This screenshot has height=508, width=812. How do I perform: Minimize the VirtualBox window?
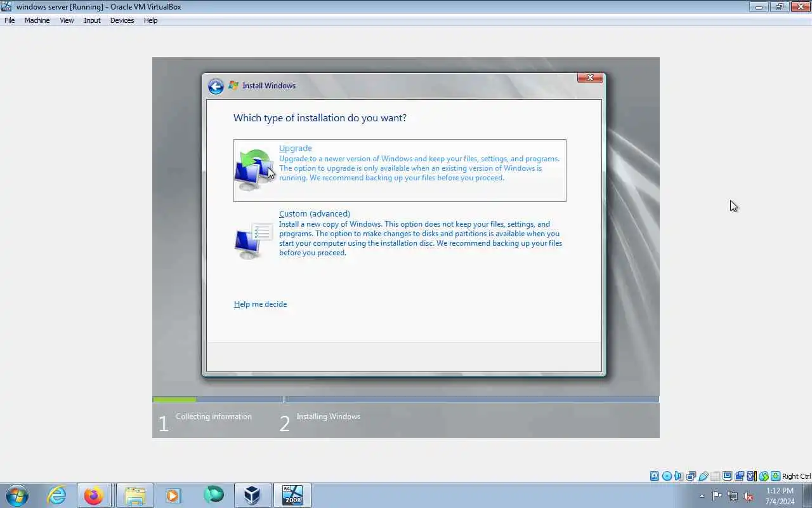pyautogui.click(x=759, y=7)
